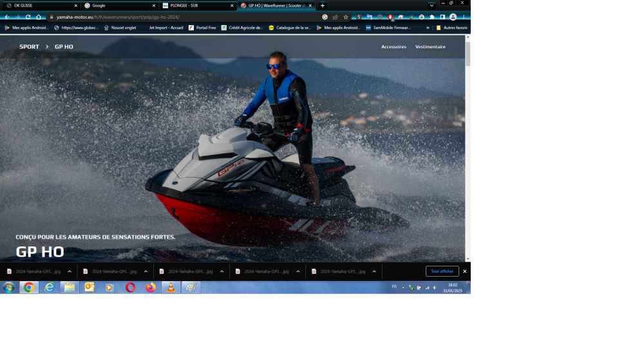
Task: Bookmark this page with the star icon
Action: [346, 17]
